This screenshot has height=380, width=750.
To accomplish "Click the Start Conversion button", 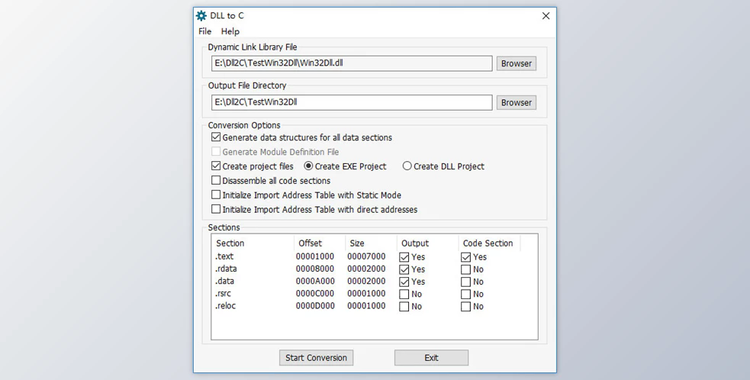I will click(316, 358).
